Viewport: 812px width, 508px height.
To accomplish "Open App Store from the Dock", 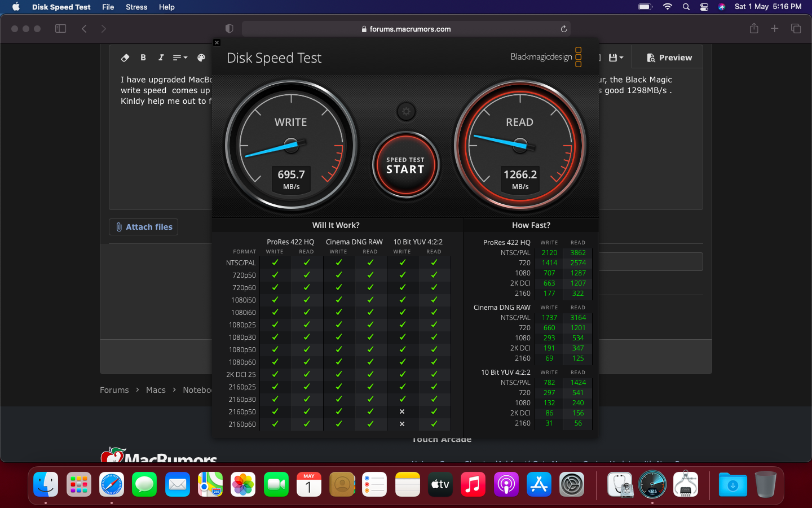I will coord(539,484).
